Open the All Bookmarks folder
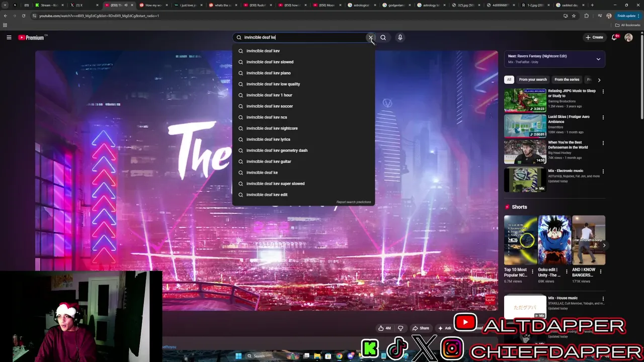644x362 pixels. [x=627, y=25]
